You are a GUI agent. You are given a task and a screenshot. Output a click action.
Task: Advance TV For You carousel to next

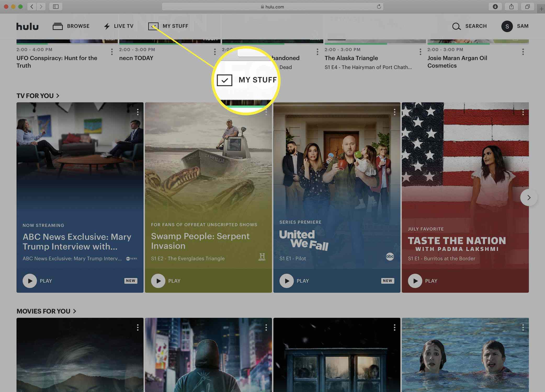tap(529, 198)
